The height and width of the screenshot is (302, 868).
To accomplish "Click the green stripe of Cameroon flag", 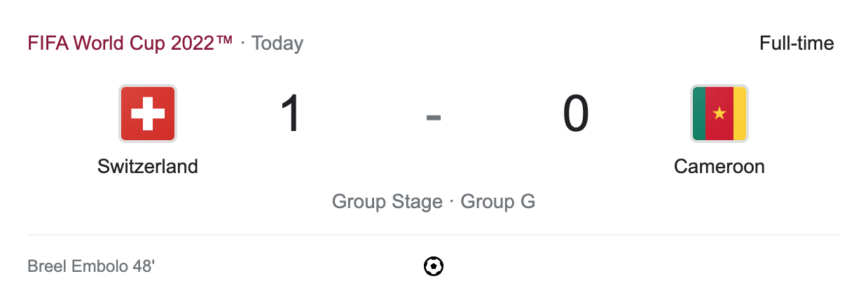I will [x=699, y=114].
